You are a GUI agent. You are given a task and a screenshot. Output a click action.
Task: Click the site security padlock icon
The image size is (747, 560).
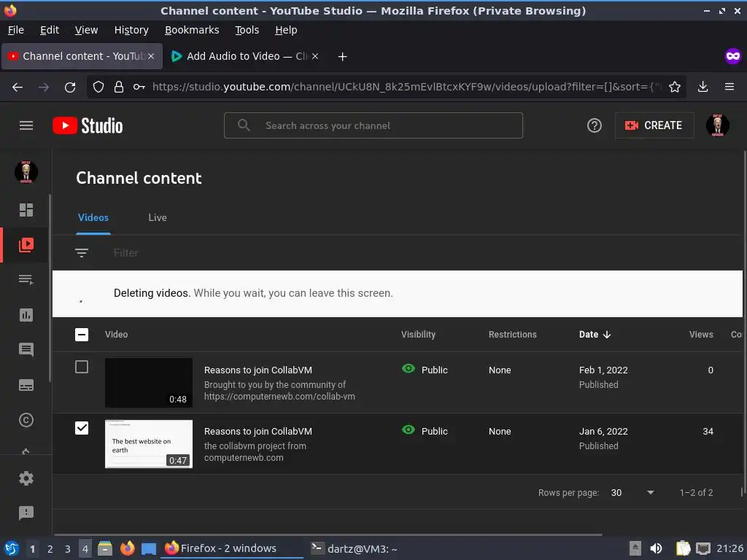119,87
